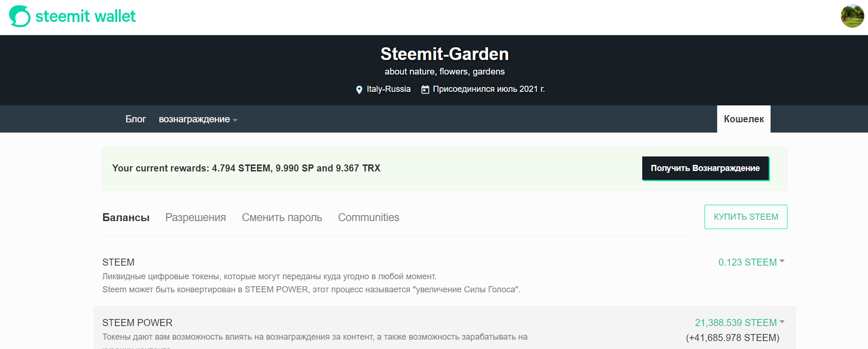Open the Communities tab

tap(369, 217)
